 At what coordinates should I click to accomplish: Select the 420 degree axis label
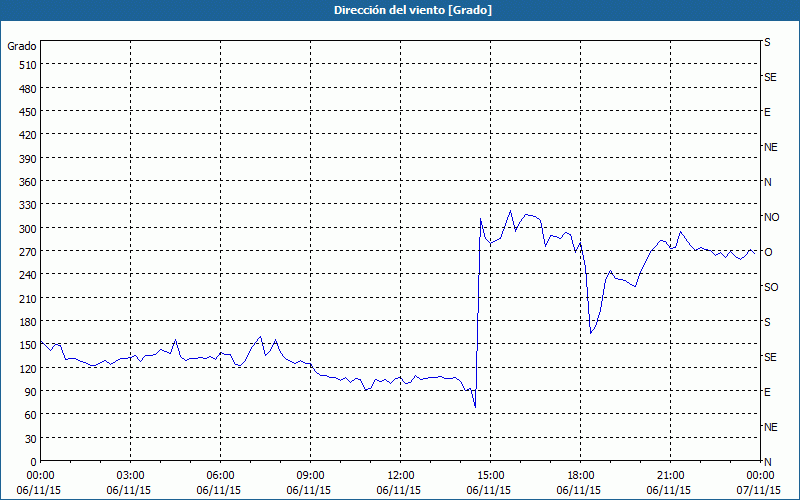coord(28,135)
